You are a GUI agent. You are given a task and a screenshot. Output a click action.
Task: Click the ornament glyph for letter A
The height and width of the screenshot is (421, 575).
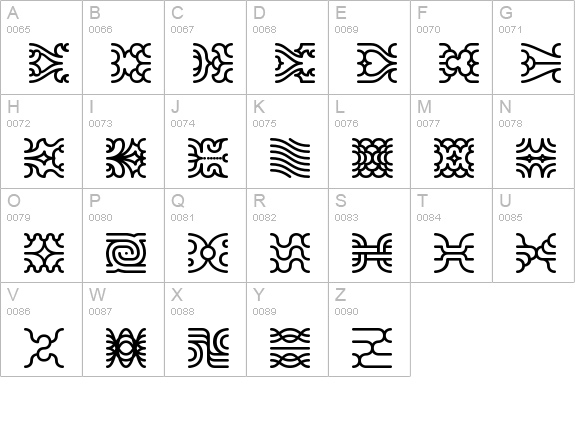tap(49, 63)
